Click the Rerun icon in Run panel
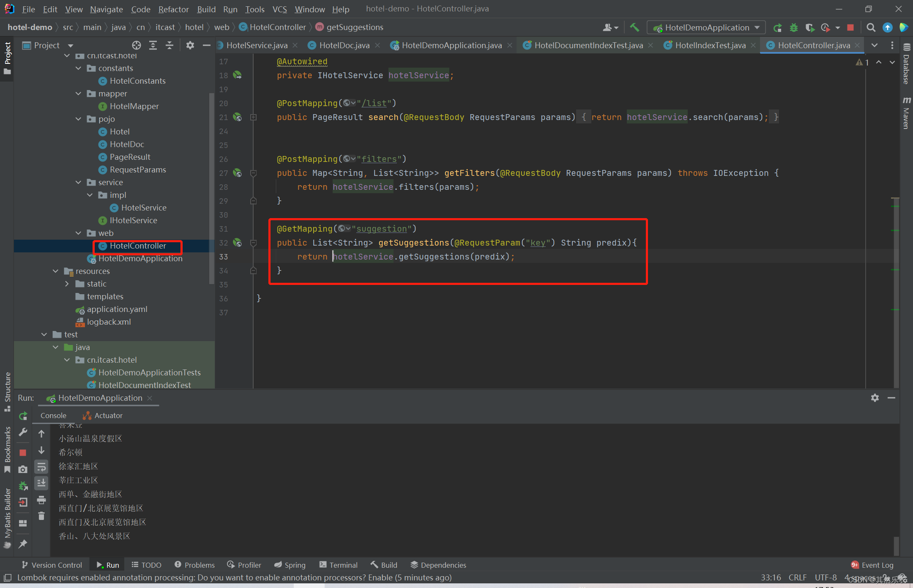Image resolution: width=913 pixels, height=588 pixels. [x=23, y=416]
